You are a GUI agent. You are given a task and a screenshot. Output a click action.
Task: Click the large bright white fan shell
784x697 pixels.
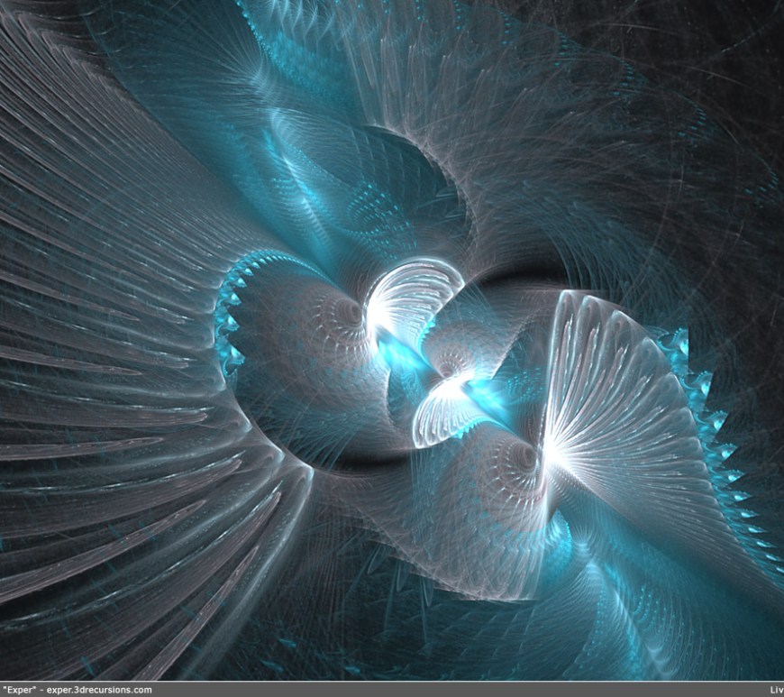pyautogui.click(x=613, y=397)
